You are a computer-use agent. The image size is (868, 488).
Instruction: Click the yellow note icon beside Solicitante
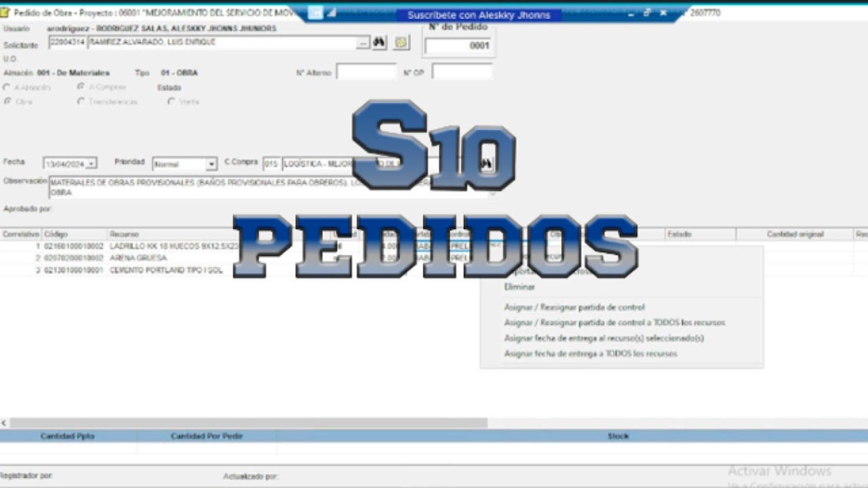[x=401, y=43]
